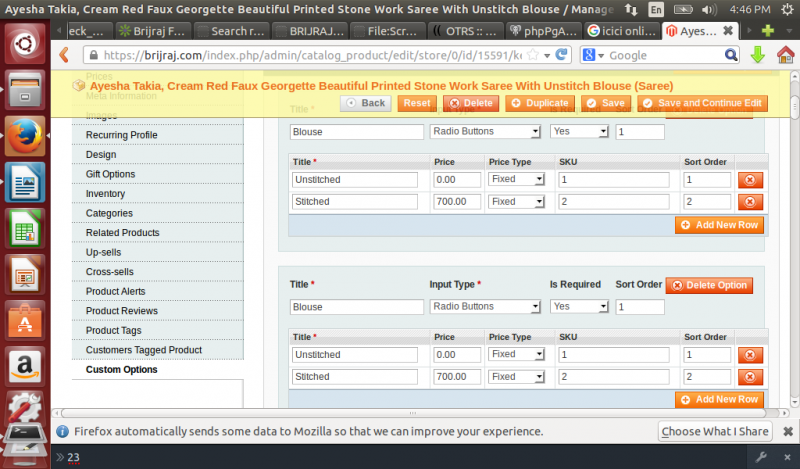
Task: Delete Unstitched row in first Blouse option
Action: (750, 180)
